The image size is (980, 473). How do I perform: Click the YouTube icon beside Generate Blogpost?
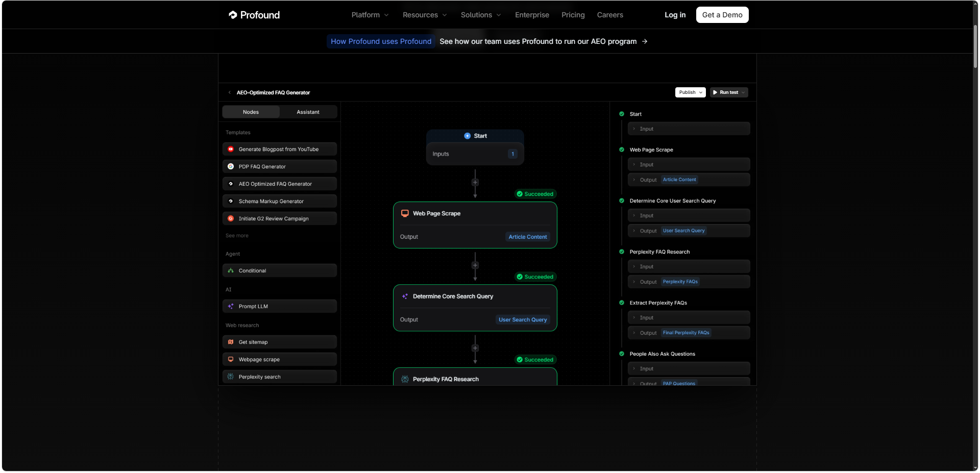click(231, 149)
